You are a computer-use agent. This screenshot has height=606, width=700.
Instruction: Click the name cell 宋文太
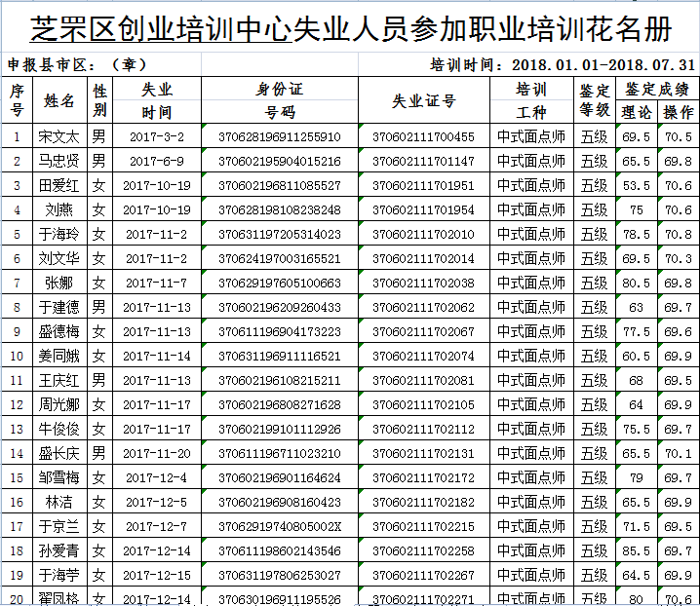coord(59,136)
